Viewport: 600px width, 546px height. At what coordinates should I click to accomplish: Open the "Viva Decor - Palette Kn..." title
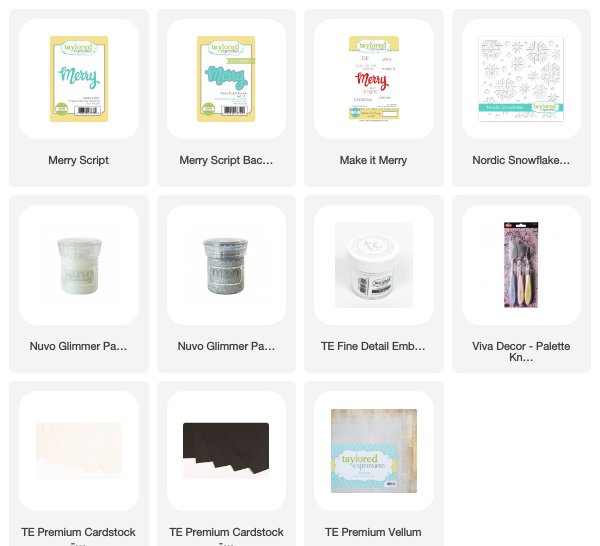521,352
